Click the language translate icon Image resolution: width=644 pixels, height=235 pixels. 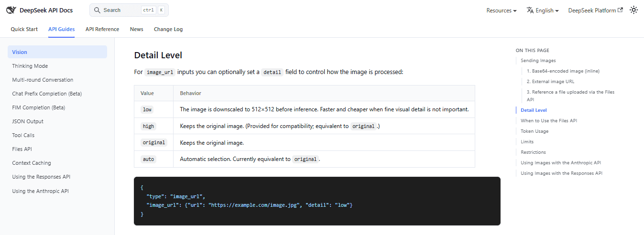(x=530, y=10)
